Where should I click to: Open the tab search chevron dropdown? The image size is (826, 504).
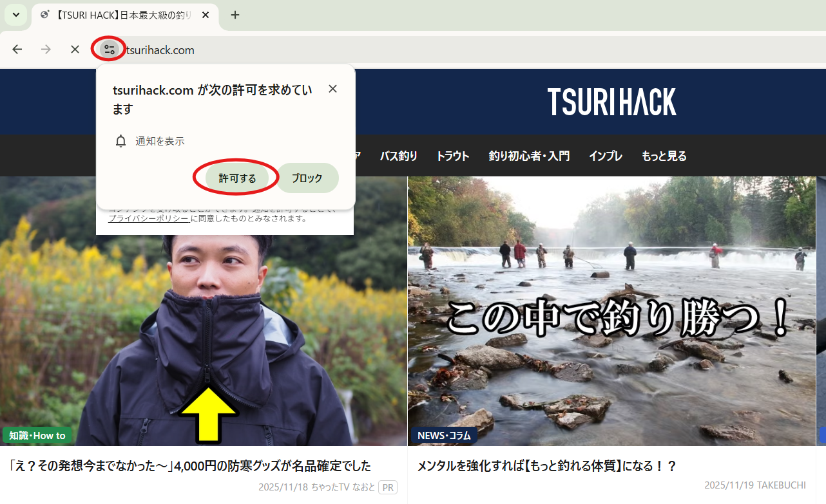point(16,15)
